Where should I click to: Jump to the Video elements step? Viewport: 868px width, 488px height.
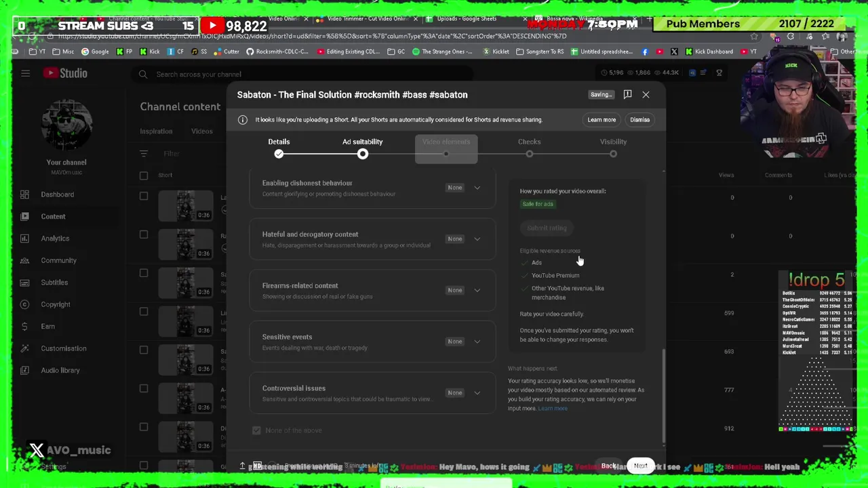coord(446,148)
